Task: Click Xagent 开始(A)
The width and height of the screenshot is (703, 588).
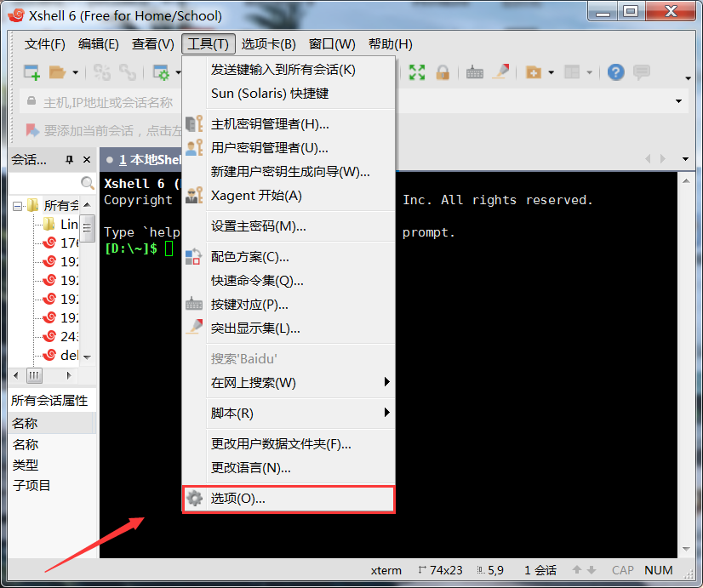Action: 289,196
